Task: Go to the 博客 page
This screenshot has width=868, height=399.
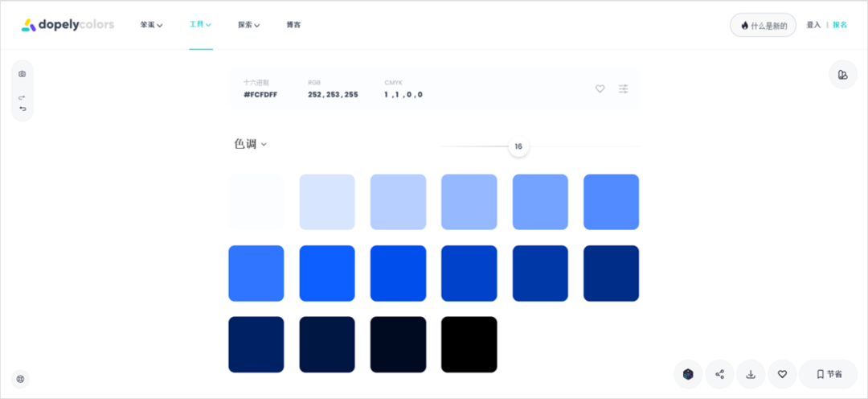Action: coord(293,25)
